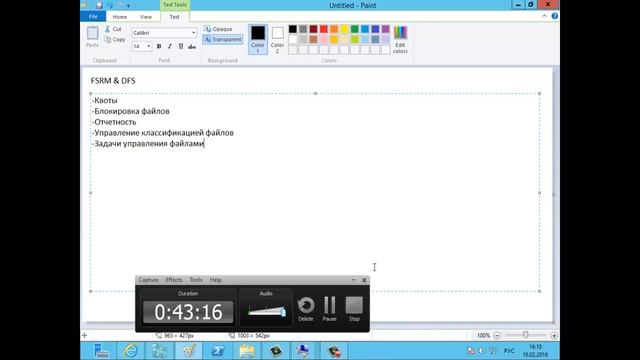
Task: Open the Customize Quick Access Toolbar arrow
Action: pos(129,6)
